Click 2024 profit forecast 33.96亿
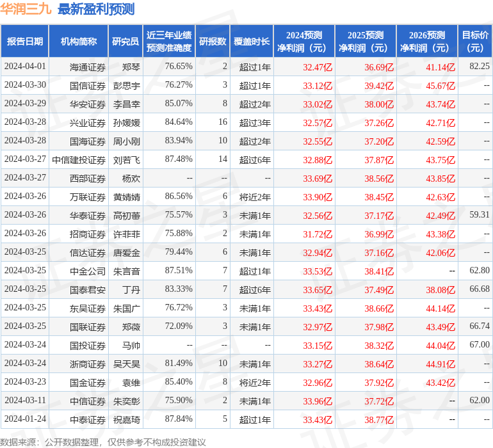The image size is (493, 448). tap(318, 401)
